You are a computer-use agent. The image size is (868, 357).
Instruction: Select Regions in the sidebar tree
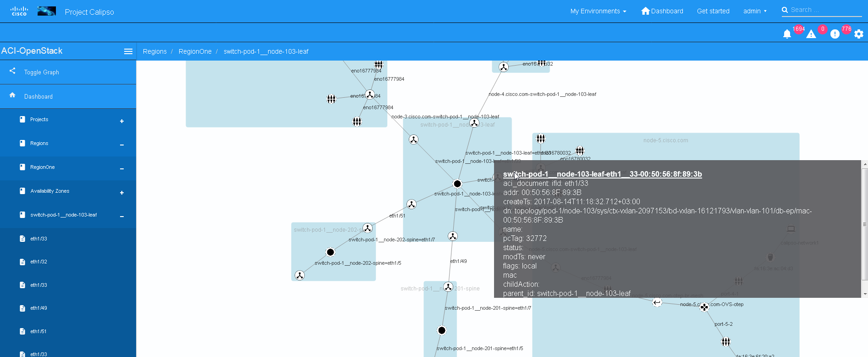[x=39, y=143]
